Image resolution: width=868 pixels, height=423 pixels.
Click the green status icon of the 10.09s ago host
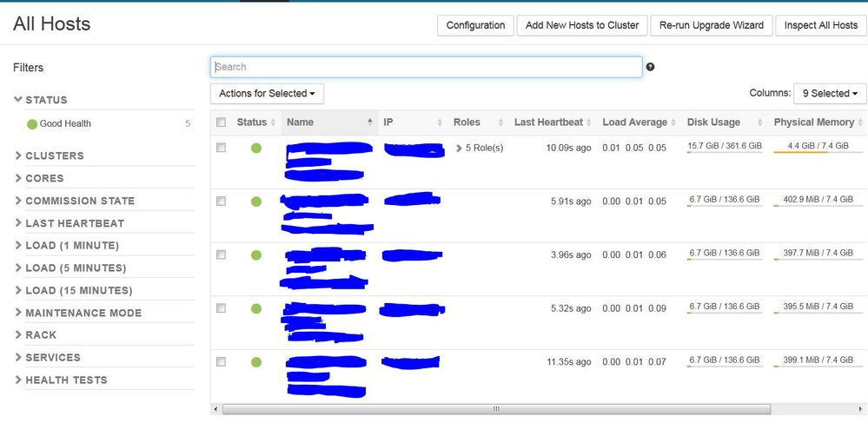(255, 148)
